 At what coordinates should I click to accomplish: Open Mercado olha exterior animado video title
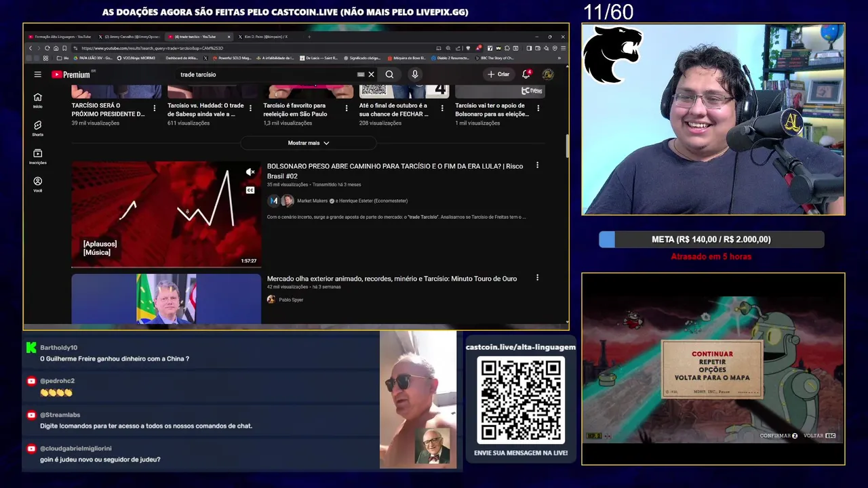[x=392, y=279]
